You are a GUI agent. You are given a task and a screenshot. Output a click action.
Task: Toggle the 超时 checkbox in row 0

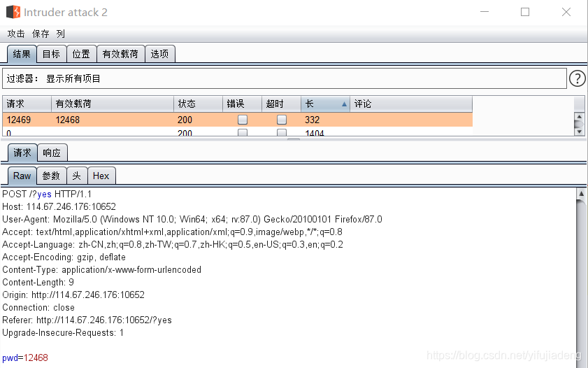tap(282, 132)
